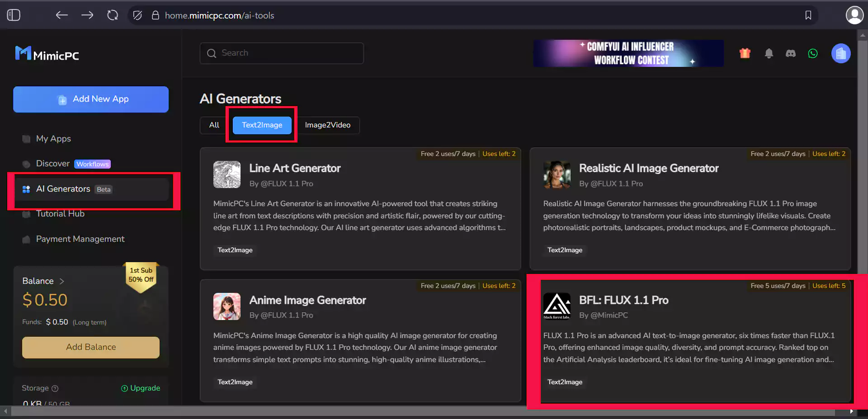Click the storage help question icon

(55, 388)
